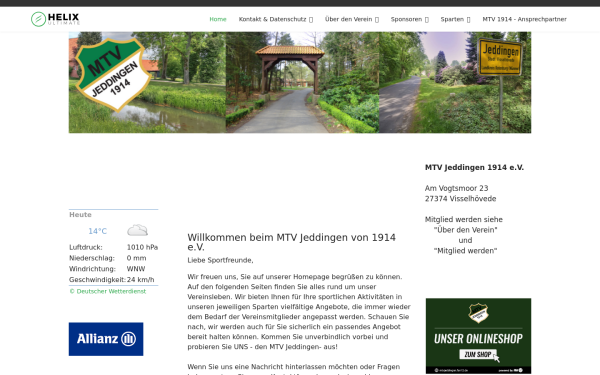Expand Über den Verein dropdown arrow
The height and width of the screenshot is (375, 600).
coord(377,20)
